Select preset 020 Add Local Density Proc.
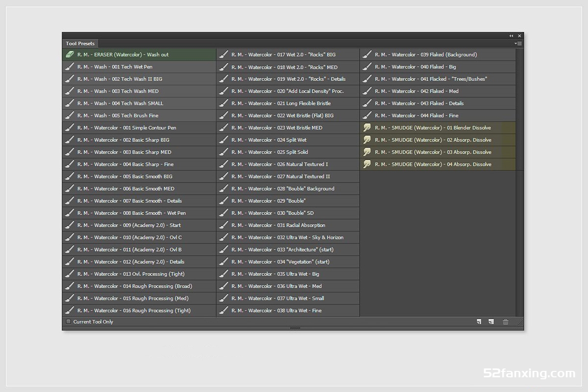Image resolution: width=588 pixels, height=392 pixels. click(x=288, y=91)
